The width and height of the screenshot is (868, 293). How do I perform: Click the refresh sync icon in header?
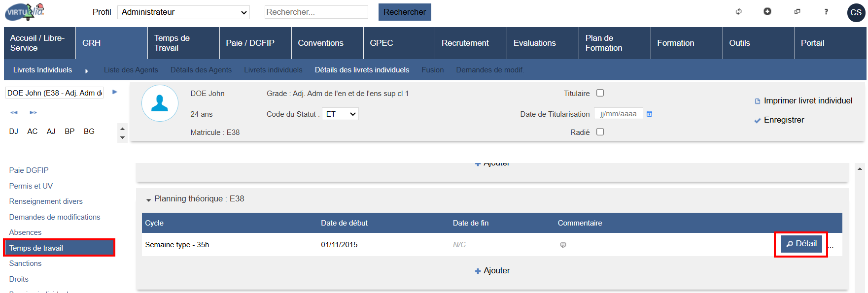click(738, 12)
